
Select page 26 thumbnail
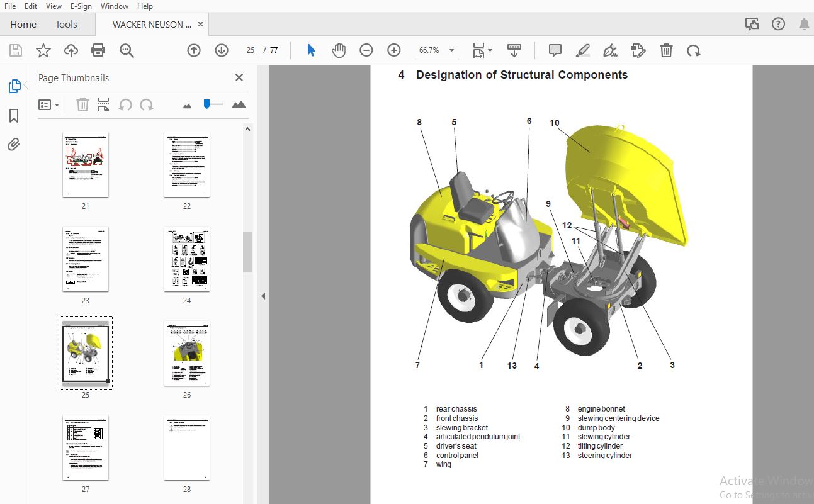[187, 354]
